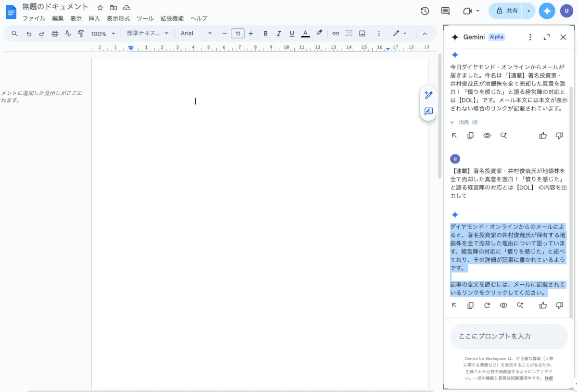Open the 表示形式 menu
Image resolution: width=577 pixels, height=392 pixels.
click(118, 19)
